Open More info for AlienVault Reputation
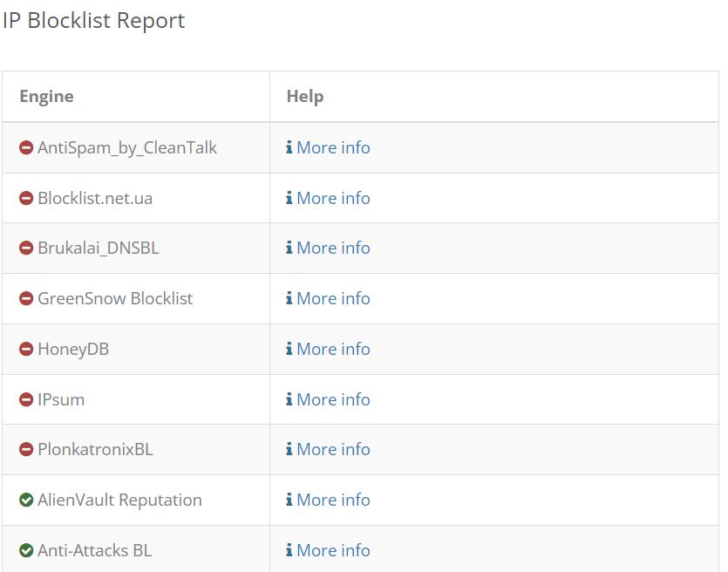 (x=333, y=500)
